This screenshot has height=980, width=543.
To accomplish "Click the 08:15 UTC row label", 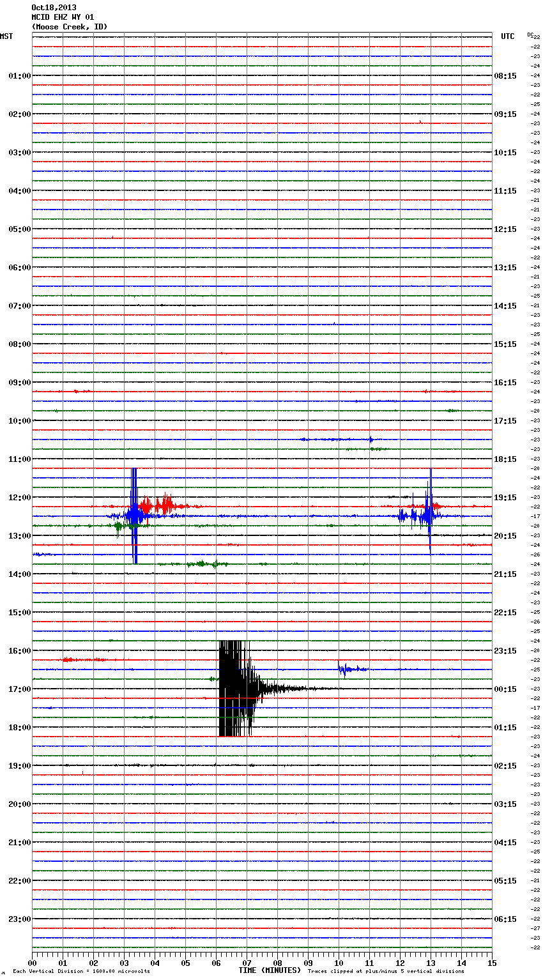I will coord(505,76).
